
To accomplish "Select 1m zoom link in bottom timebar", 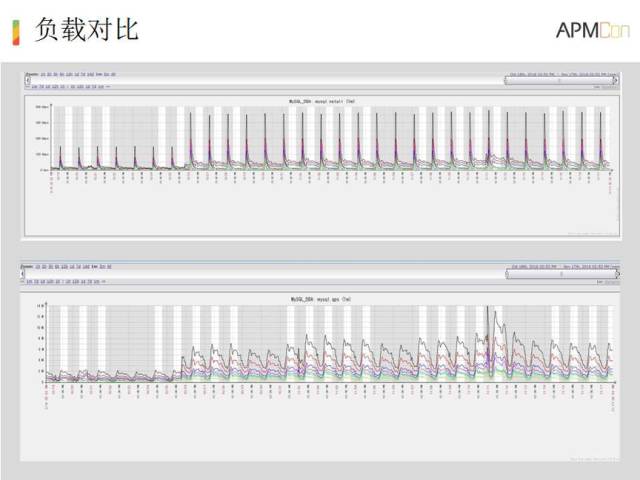I will tap(94, 267).
